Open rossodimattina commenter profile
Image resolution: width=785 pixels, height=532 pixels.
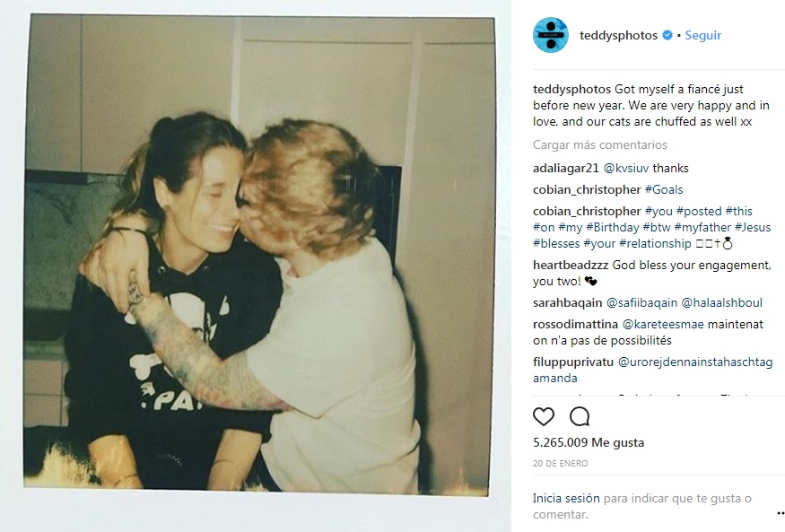click(x=575, y=324)
